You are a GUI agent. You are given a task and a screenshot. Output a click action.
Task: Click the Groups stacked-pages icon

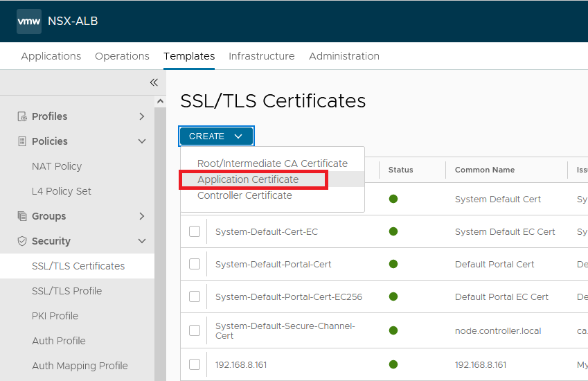point(22,216)
